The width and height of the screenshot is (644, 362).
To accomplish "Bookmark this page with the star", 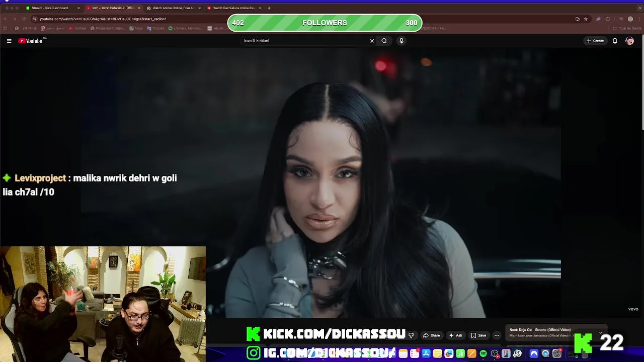I will 586,19.
